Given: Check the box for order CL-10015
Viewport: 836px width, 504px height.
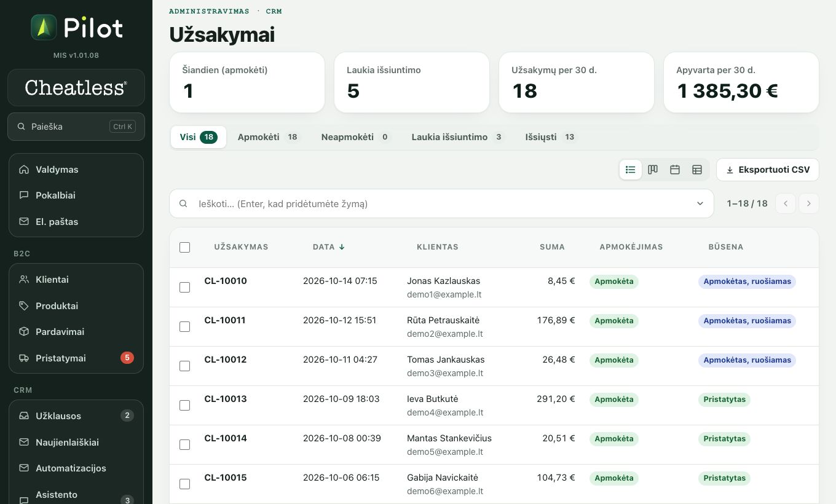Looking at the screenshot, I should (184, 484).
